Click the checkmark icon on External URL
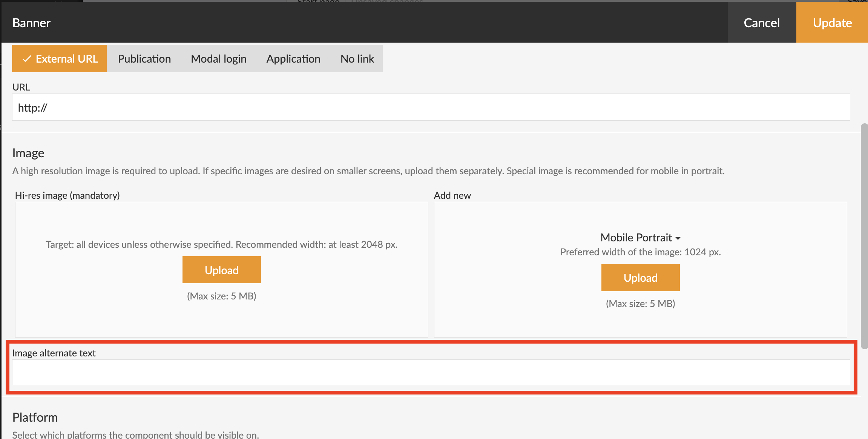 [x=26, y=59]
